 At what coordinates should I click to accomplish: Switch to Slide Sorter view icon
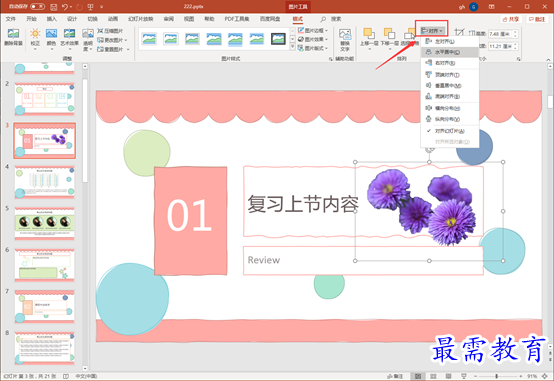[x=433, y=376]
